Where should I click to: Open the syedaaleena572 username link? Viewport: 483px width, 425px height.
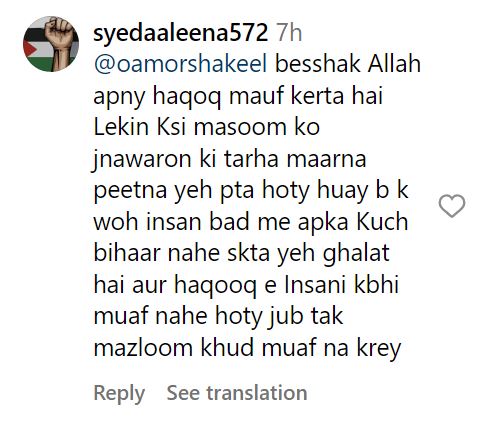(181, 33)
